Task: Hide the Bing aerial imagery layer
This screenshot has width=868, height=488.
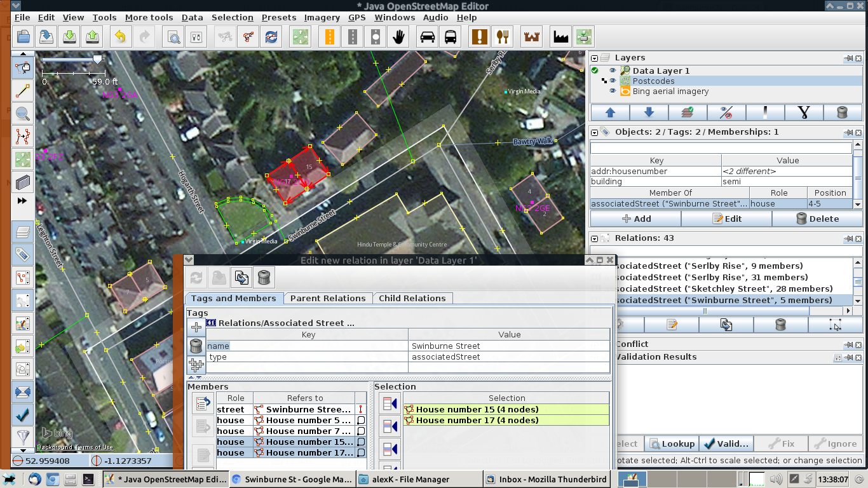Action: pyautogui.click(x=613, y=91)
